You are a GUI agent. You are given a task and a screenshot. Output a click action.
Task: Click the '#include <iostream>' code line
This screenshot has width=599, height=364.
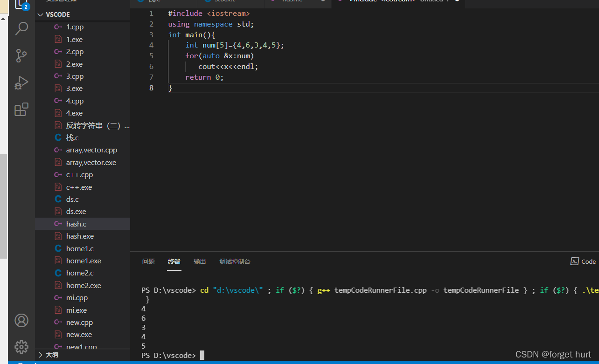coord(209,14)
